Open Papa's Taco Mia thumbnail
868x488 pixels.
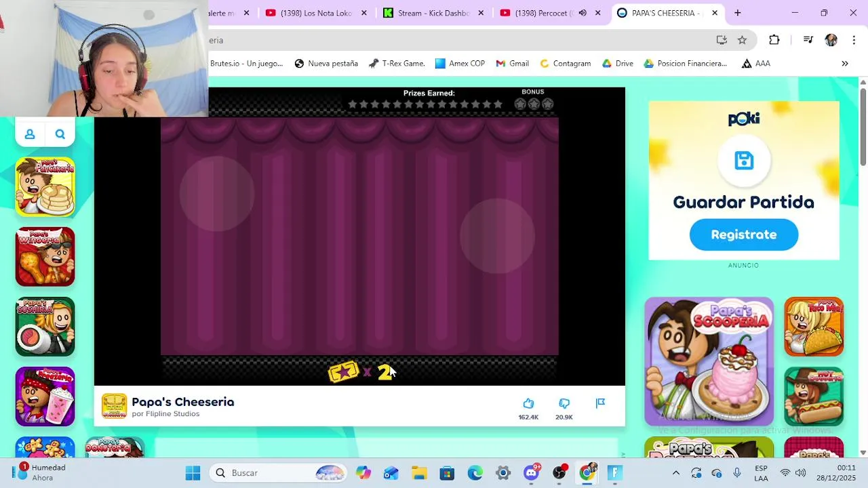[x=814, y=327]
